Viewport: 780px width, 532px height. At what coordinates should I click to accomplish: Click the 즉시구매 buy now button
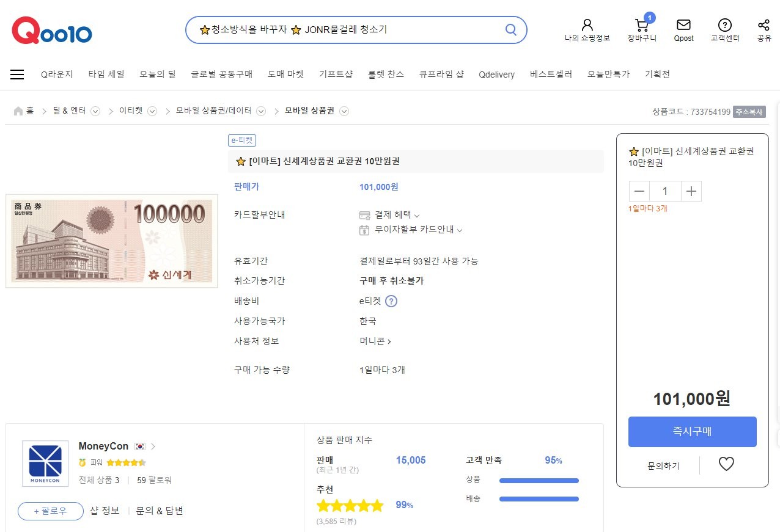click(692, 432)
